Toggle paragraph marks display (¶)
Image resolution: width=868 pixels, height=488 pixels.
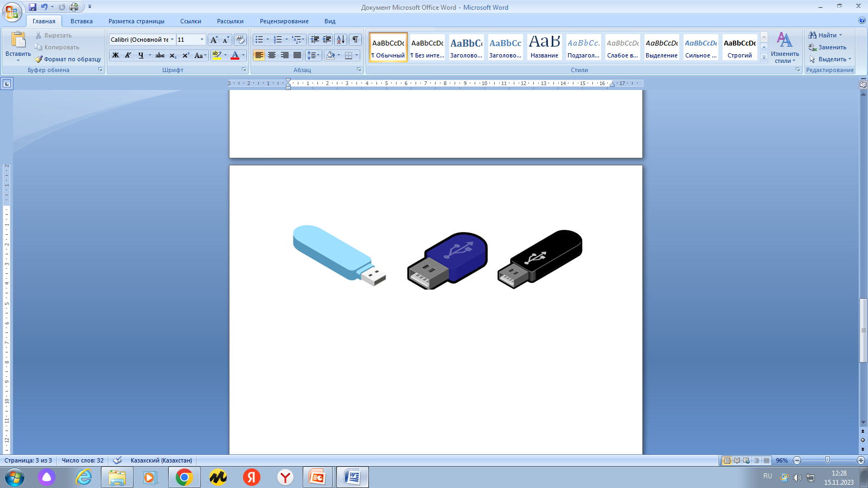(355, 40)
